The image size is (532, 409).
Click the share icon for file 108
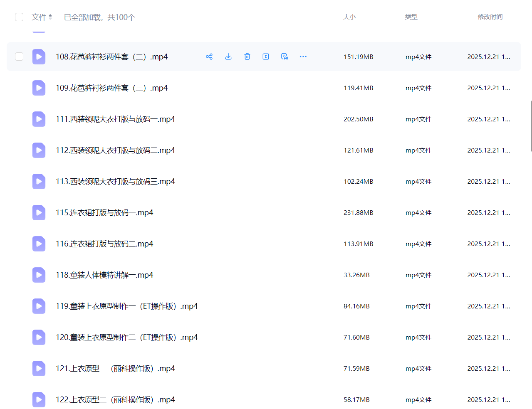[209, 57]
